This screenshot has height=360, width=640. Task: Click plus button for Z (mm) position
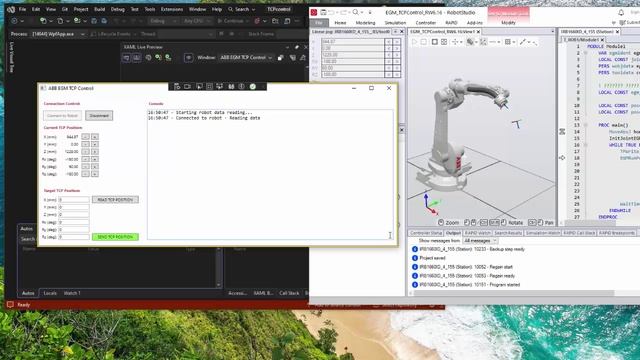(95, 151)
